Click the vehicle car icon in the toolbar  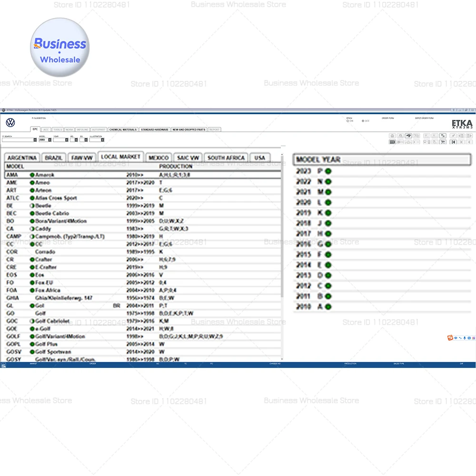pyautogui.click(x=408, y=136)
